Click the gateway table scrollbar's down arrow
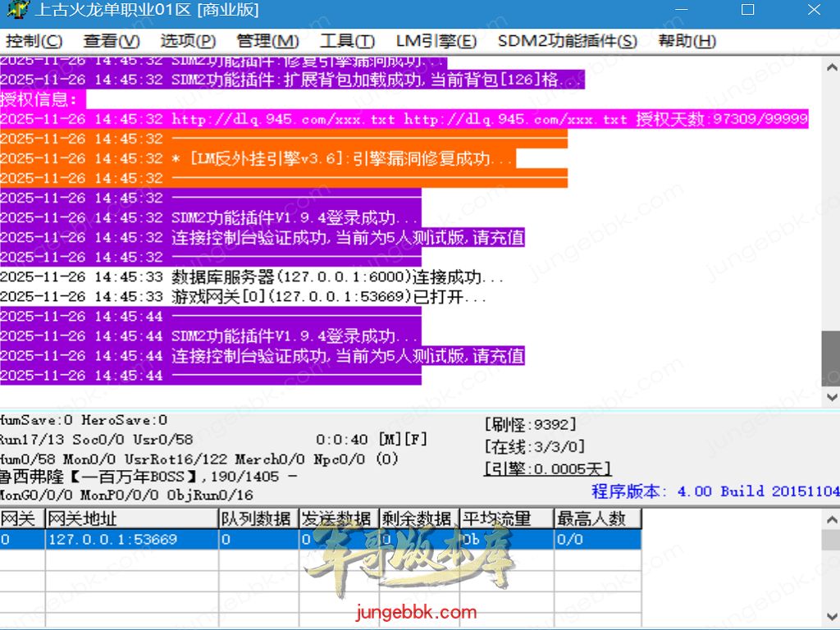840x630 pixels. (830, 619)
